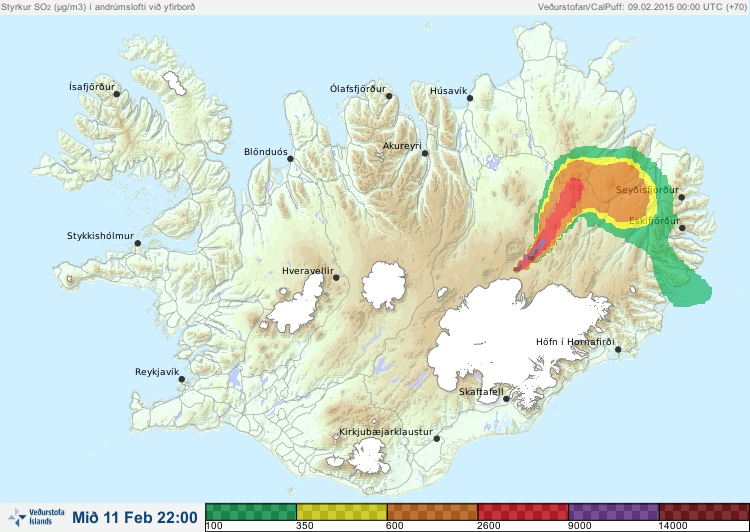Image resolution: width=750 pixels, height=532 pixels.
Task: Click the legend value '14000'
Action: (x=673, y=526)
